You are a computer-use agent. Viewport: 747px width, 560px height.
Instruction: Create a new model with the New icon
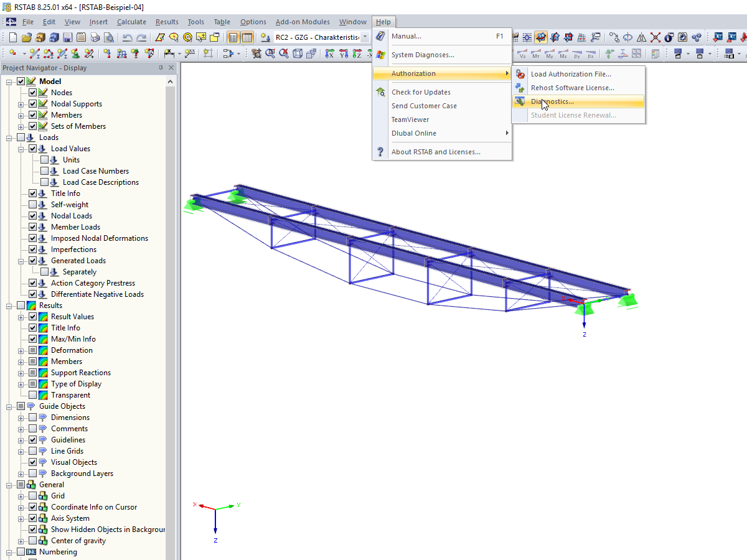(x=12, y=37)
